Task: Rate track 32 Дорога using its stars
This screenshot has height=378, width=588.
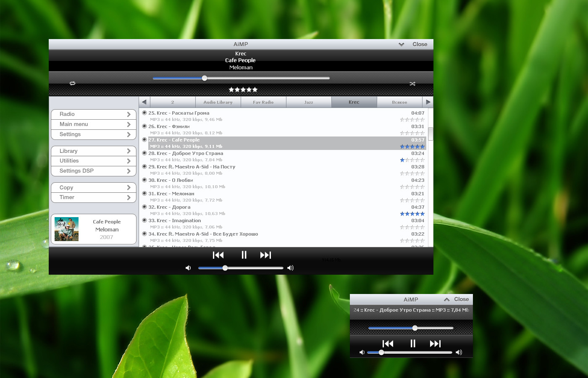Action: tap(412, 214)
